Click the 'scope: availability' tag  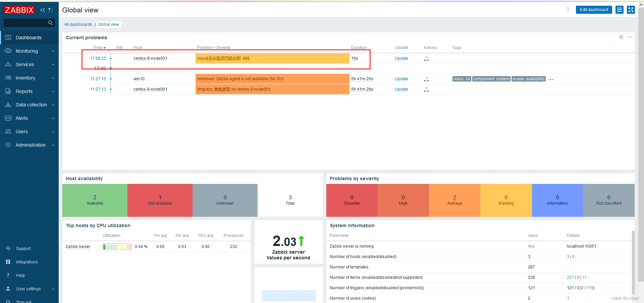[x=529, y=79]
